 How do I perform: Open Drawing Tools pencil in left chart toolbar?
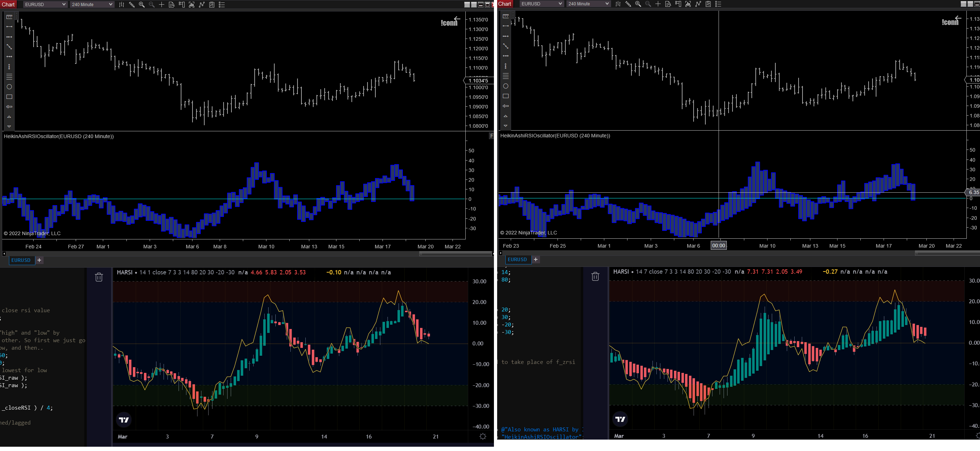coord(132,5)
